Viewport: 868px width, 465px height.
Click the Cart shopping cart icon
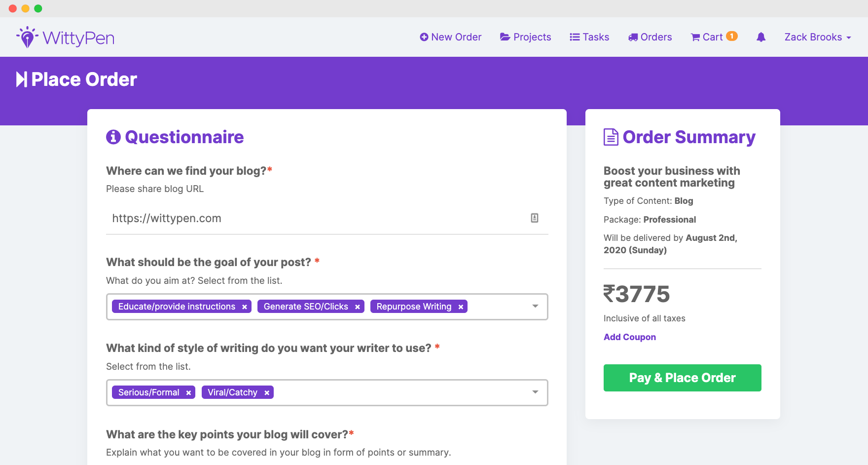tap(695, 38)
